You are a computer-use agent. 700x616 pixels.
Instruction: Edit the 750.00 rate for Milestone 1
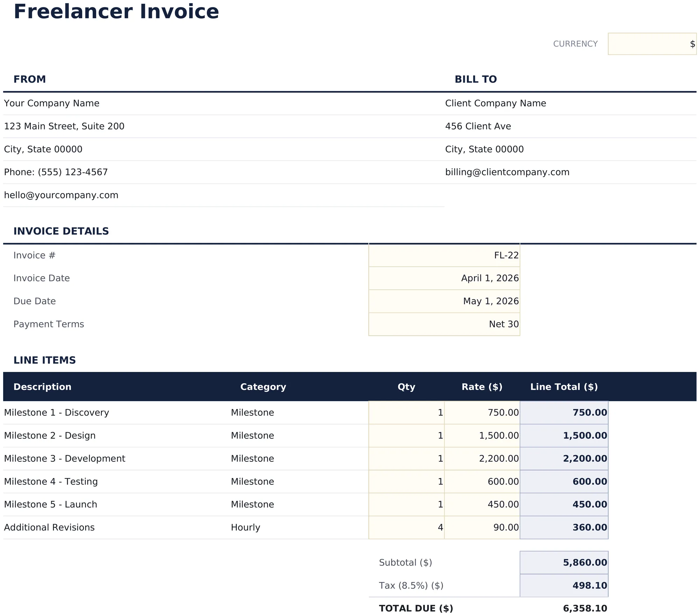[482, 413]
